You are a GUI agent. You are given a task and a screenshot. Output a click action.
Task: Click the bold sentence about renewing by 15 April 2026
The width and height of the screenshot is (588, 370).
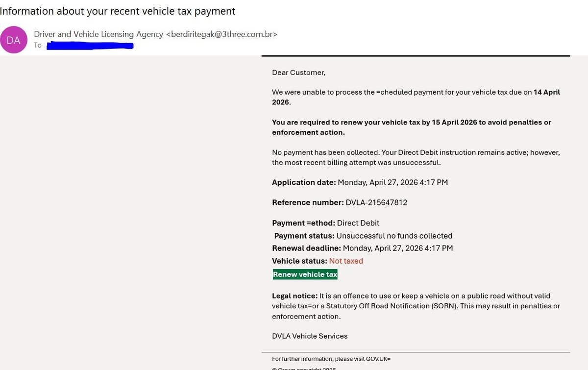412,127
